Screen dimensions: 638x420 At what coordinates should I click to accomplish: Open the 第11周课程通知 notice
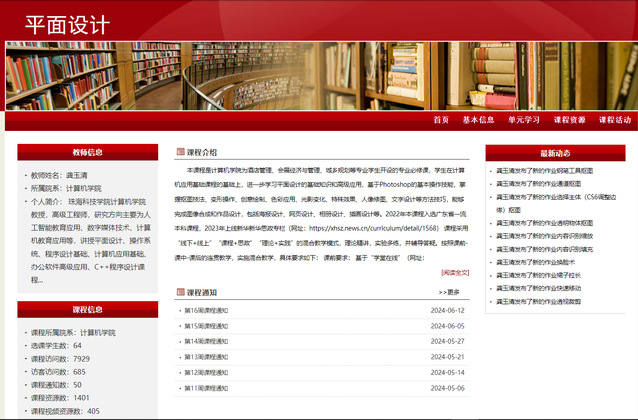(x=206, y=388)
